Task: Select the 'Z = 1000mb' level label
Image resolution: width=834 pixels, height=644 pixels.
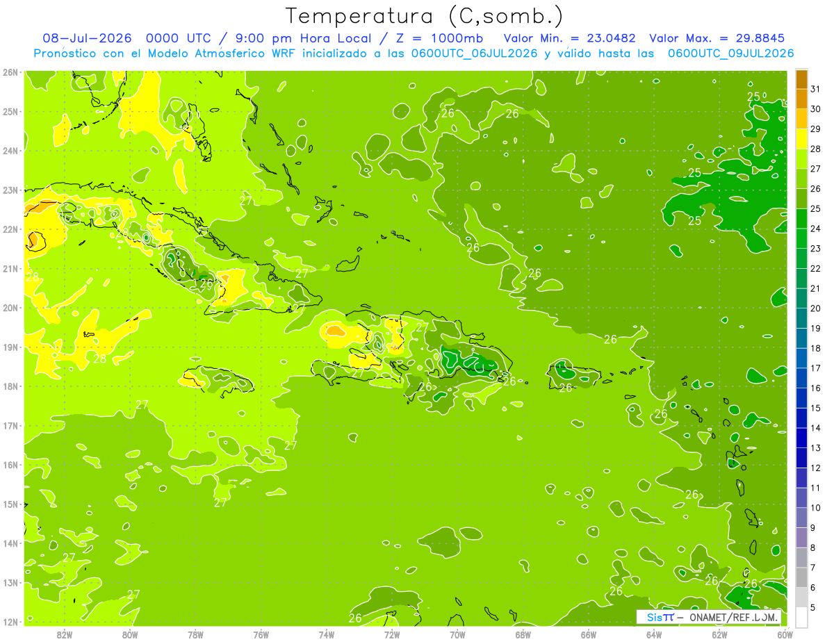Action: [438, 38]
